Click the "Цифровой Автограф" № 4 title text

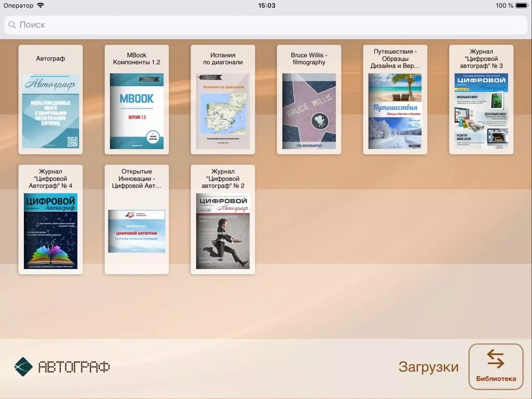point(51,178)
